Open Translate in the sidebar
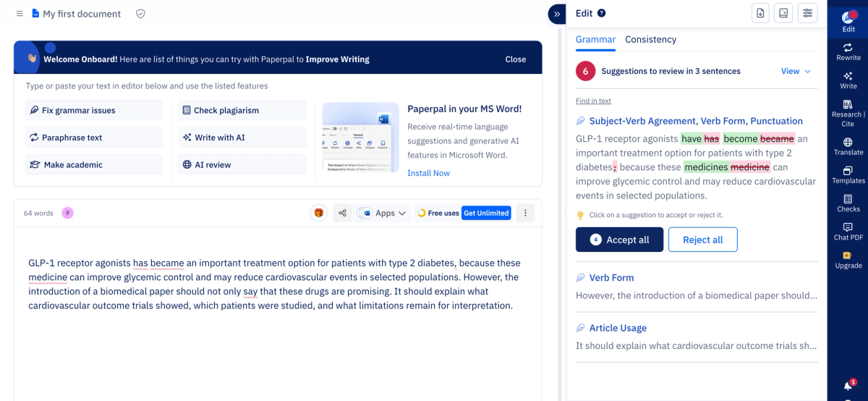Image resolution: width=868 pixels, height=401 pixels. 848,146
